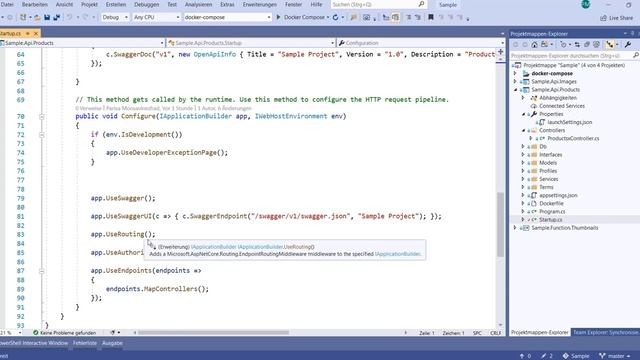This screenshot has height=360, width=640.
Task: Collapse the if block outlining at line 72
Action: [x=42, y=135]
